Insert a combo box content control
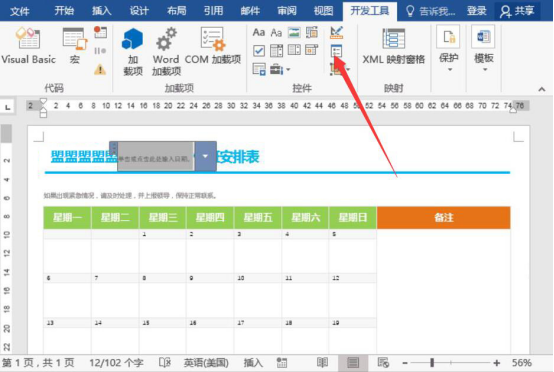The height and width of the screenshot is (372, 554). [x=276, y=51]
